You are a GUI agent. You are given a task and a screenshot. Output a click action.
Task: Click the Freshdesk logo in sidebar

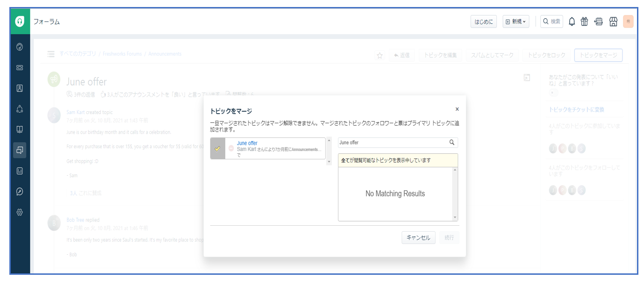[x=20, y=21]
